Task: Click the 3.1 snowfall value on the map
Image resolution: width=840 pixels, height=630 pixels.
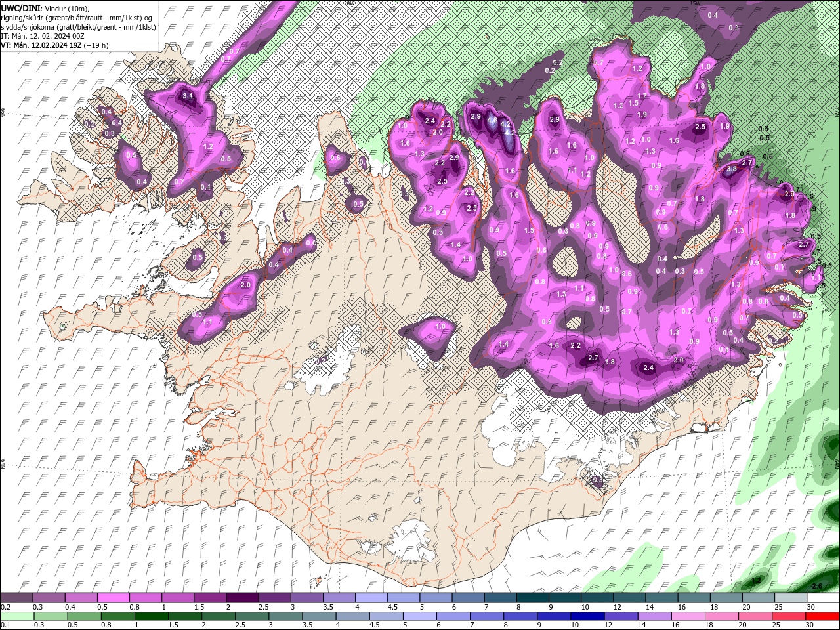Action: pyautogui.click(x=188, y=96)
